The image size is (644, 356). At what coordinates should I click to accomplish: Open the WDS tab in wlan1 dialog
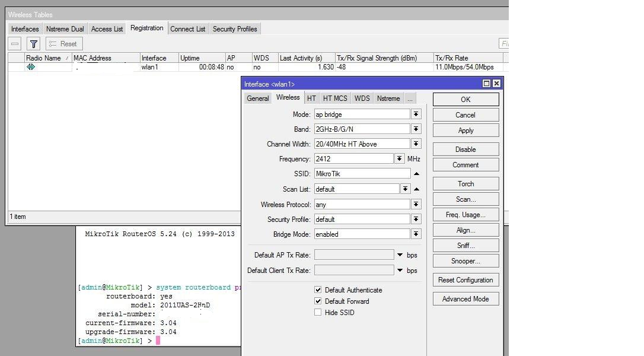[x=362, y=98]
